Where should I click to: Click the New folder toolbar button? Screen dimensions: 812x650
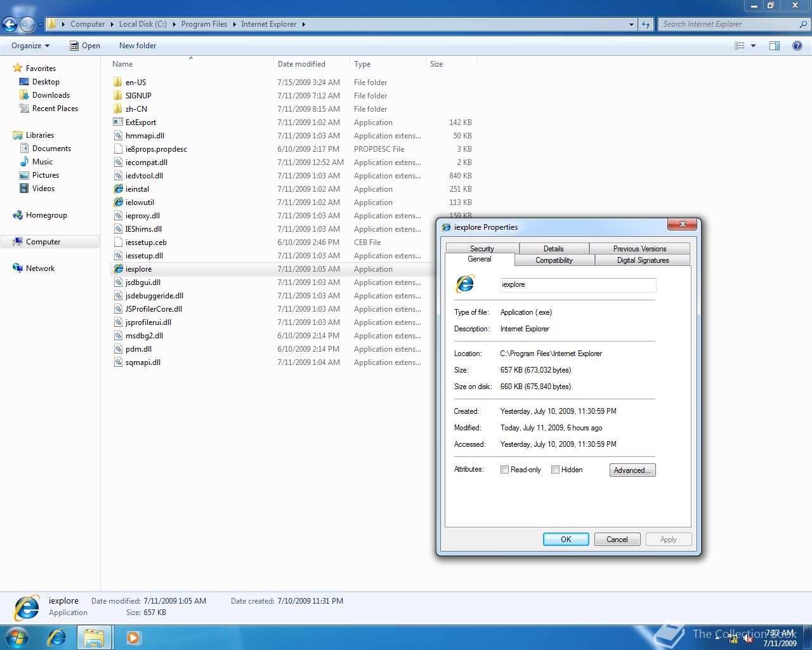(x=138, y=46)
